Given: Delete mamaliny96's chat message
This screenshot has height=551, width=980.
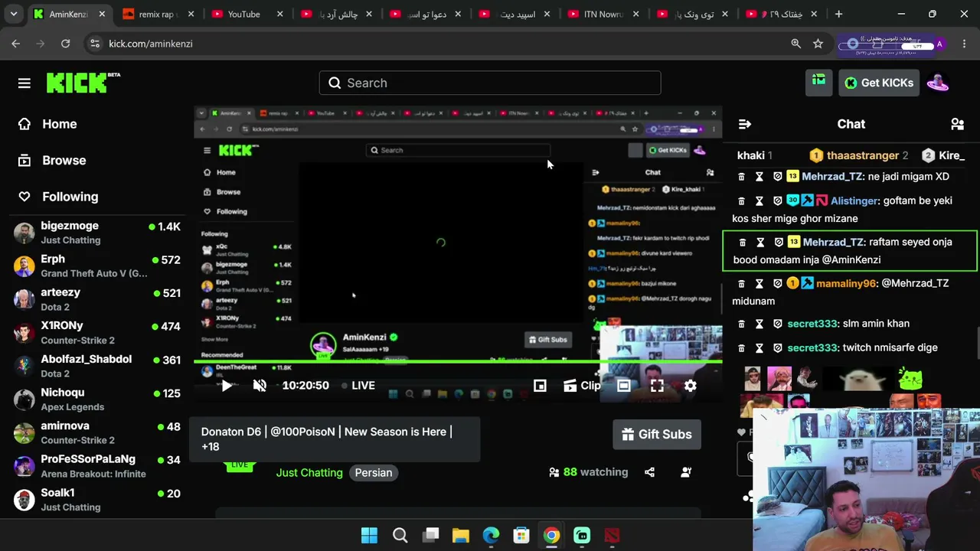Looking at the screenshot, I should click(x=741, y=284).
